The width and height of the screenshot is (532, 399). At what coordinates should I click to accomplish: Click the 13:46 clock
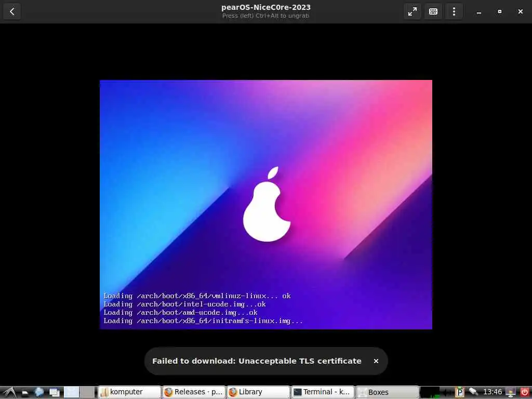coord(493,392)
